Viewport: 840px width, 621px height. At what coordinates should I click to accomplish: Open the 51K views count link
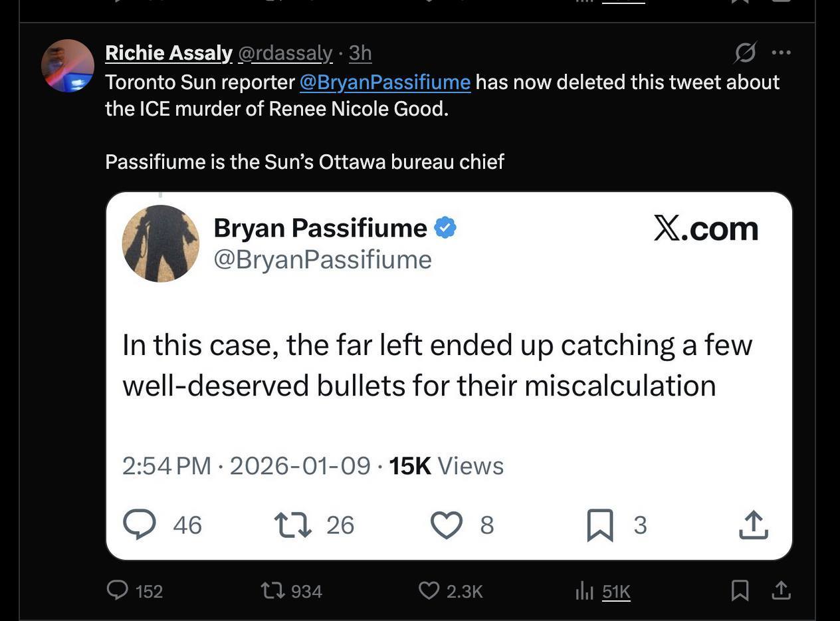[616, 590]
